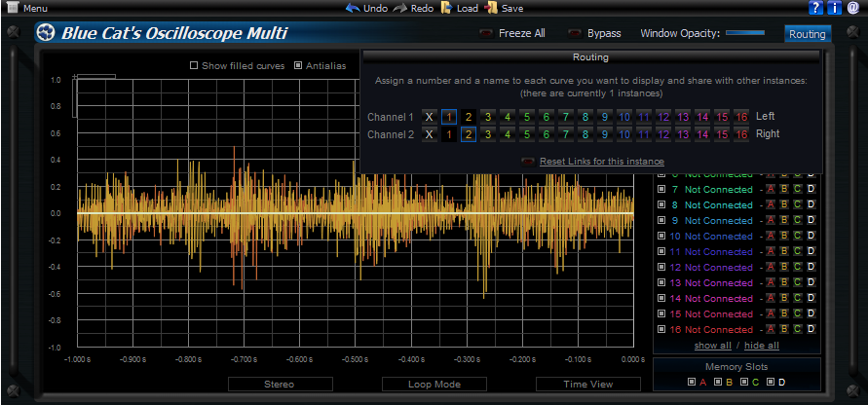Click Reset Links for this instance
Screen dimensions: 868x405
(x=602, y=162)
